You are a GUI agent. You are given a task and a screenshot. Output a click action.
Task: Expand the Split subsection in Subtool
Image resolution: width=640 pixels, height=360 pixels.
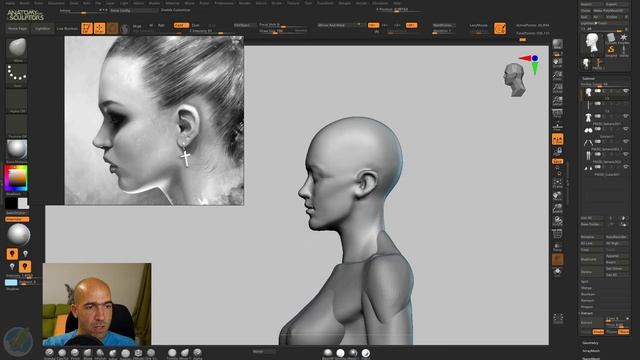[x=585, y=282]
